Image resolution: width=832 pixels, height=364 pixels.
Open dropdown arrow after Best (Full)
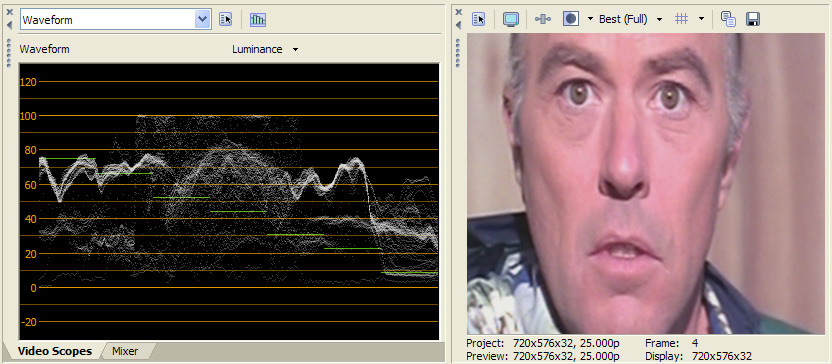(660, 20)
